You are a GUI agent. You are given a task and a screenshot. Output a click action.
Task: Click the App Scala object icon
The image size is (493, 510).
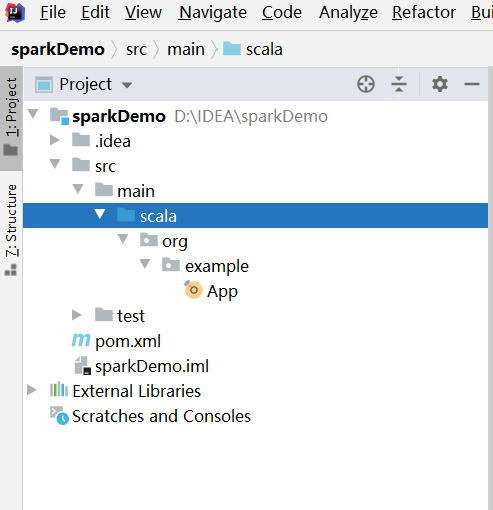(193, 290)
